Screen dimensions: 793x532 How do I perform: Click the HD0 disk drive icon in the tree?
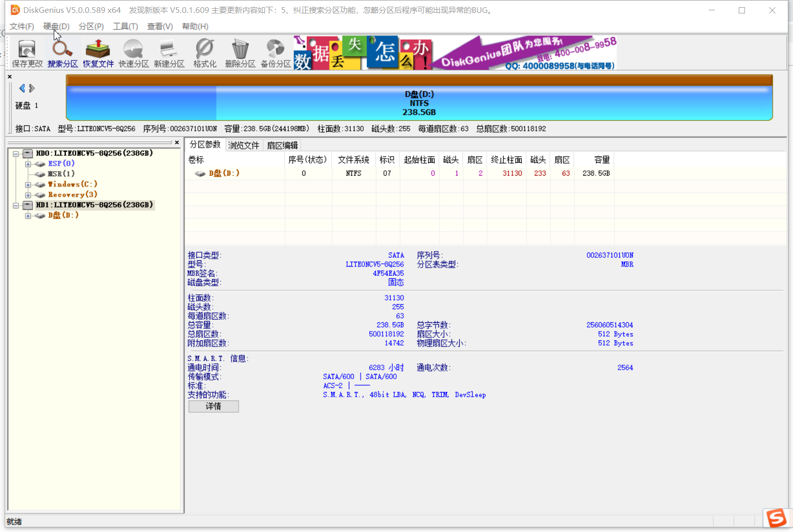[28, 153]
